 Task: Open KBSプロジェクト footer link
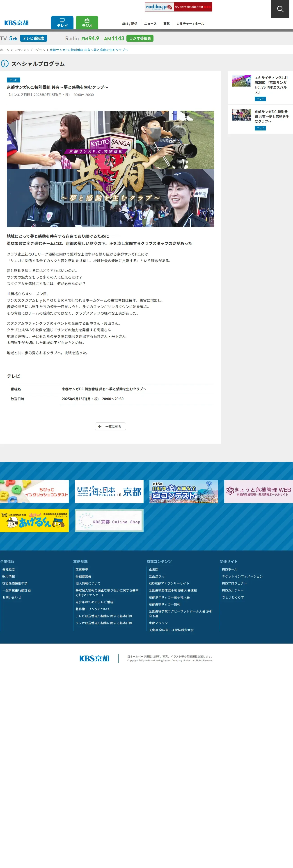[x=234, y=583]
